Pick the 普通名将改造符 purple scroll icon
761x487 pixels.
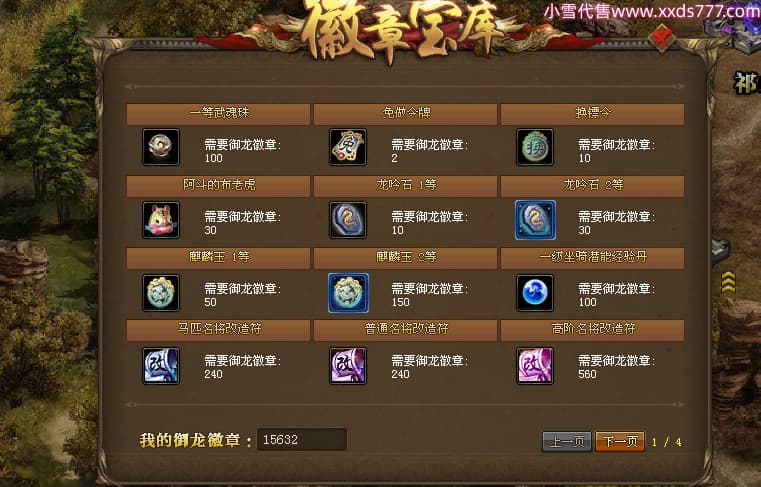tap(347, 366)
